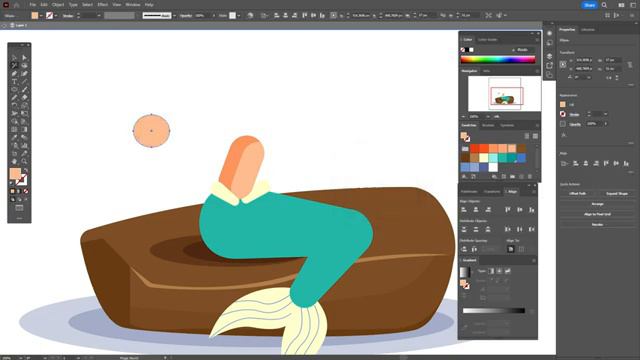Screen dimensions: 640x360
Task: Align panel: Vertical Align Top icon
Action: click(x=508, y=209)
